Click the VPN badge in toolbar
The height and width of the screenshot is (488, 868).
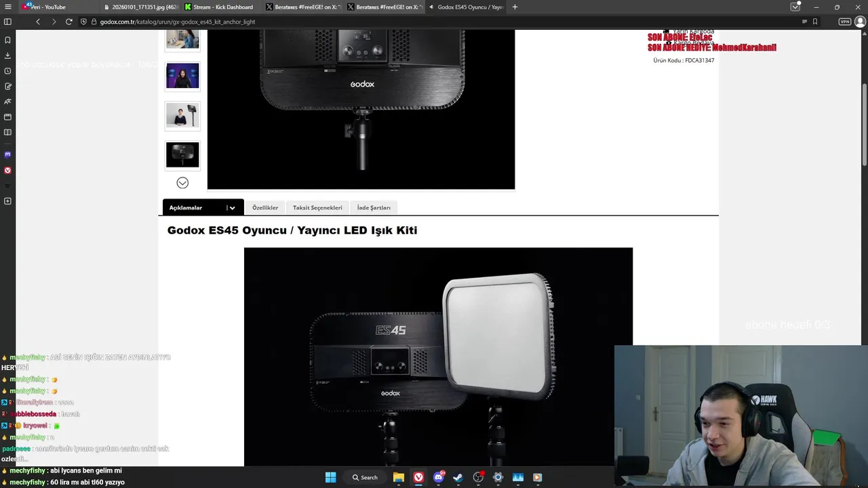[845, 22]
